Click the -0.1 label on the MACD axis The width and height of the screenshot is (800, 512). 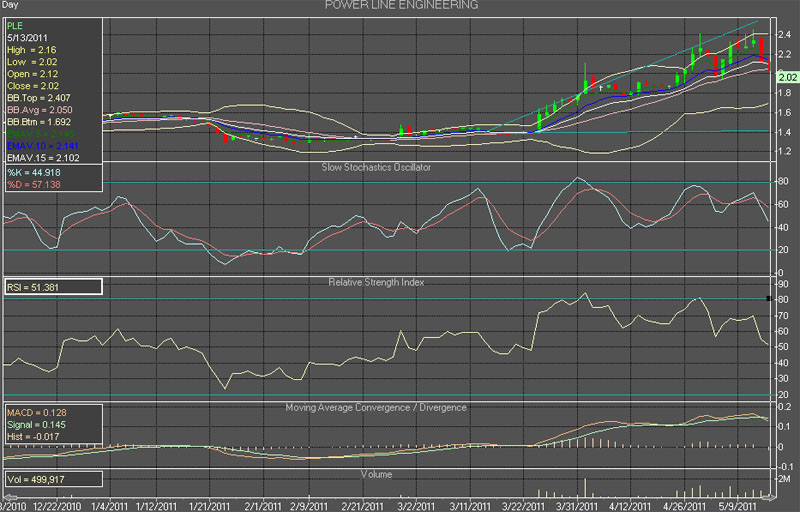[x=785, y=467]
